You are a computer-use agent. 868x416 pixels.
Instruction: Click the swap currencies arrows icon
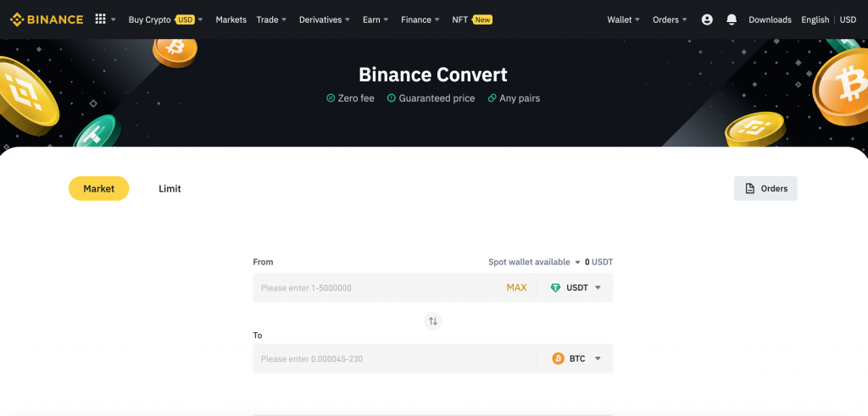(433, 321)
